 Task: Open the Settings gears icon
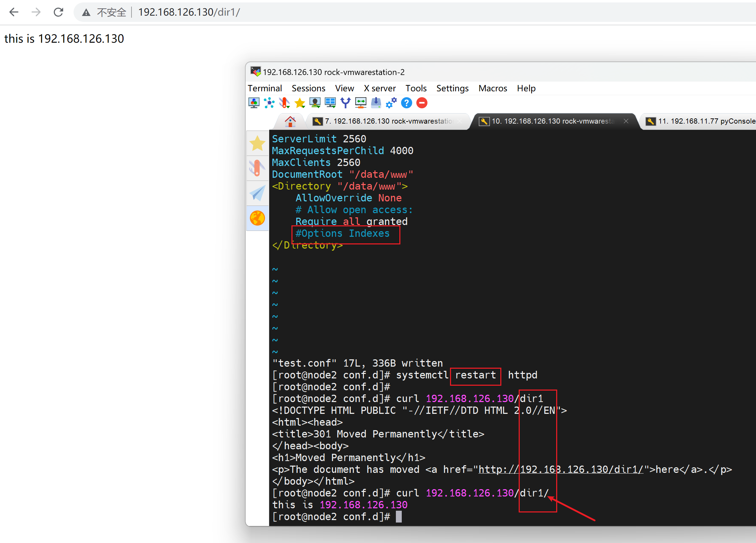[391, 103]
